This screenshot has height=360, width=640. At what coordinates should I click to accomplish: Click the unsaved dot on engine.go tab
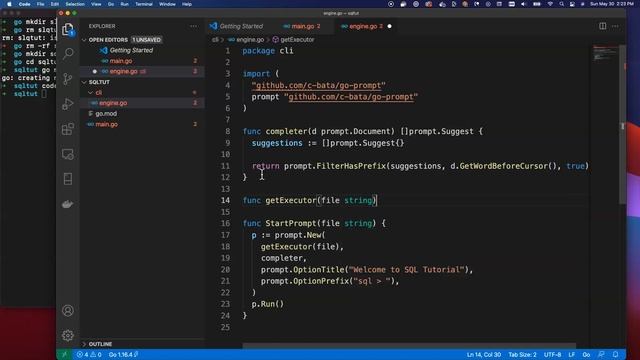[x=389, y=26]
